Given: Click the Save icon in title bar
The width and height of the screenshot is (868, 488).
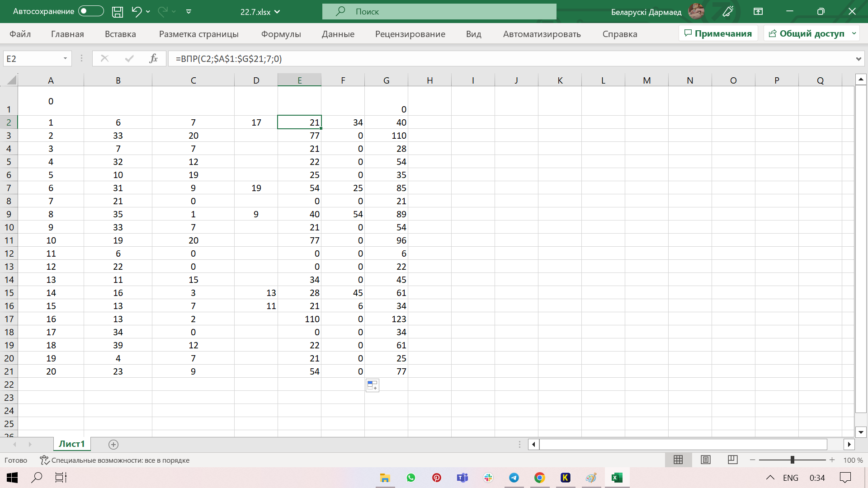Looking at the screenshot, I should [x=118, y=12].
